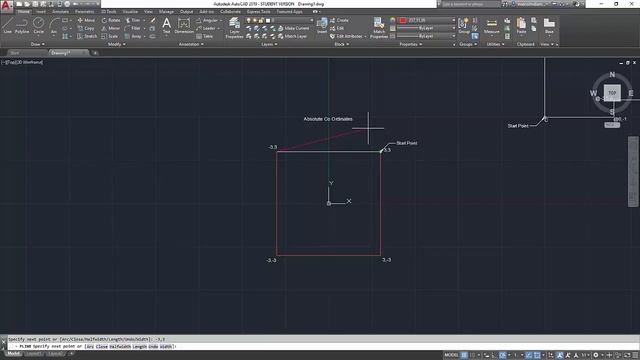Click the Undo option in command line
640x360 pixels.
153,347
